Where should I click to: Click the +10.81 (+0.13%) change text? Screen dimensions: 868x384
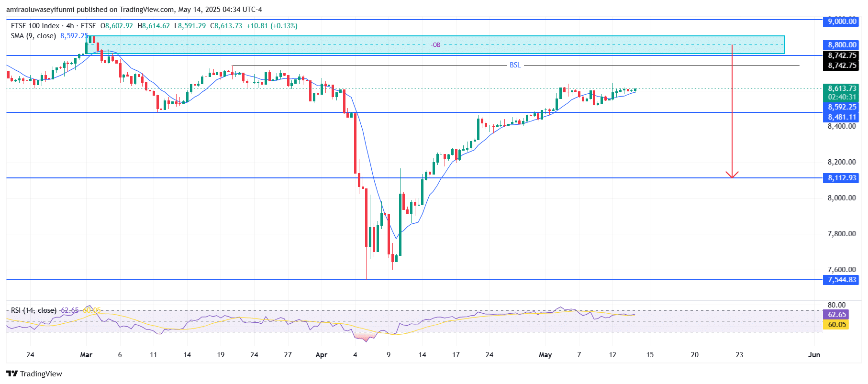[x=272, y=26]
